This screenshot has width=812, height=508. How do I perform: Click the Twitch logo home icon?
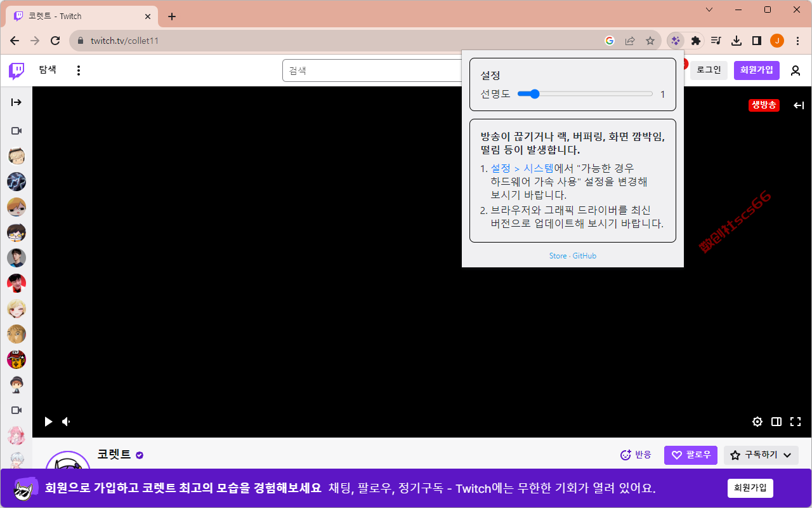tap(16, 70)
